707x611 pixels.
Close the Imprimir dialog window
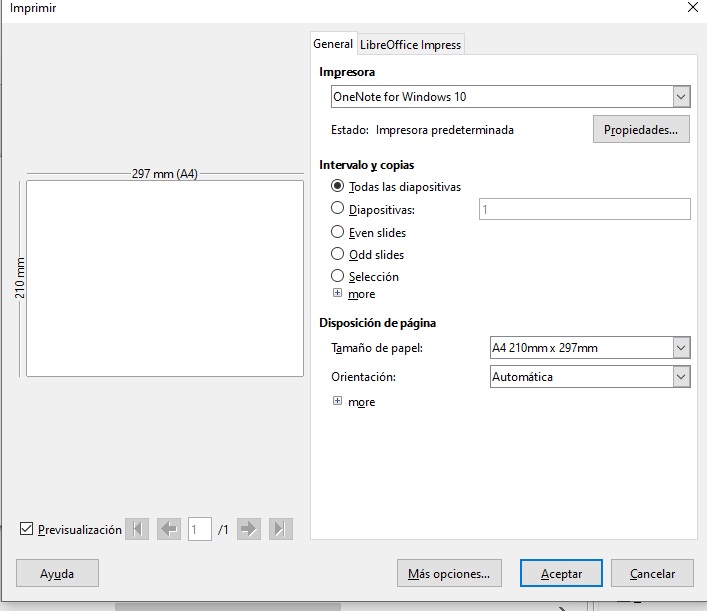point(692,8)
